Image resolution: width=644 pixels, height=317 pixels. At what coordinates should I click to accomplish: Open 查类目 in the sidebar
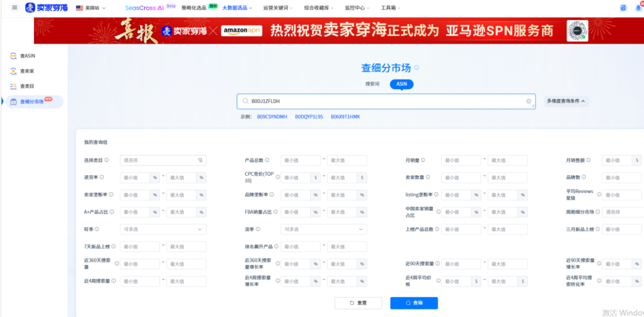[x=27, y=86]
